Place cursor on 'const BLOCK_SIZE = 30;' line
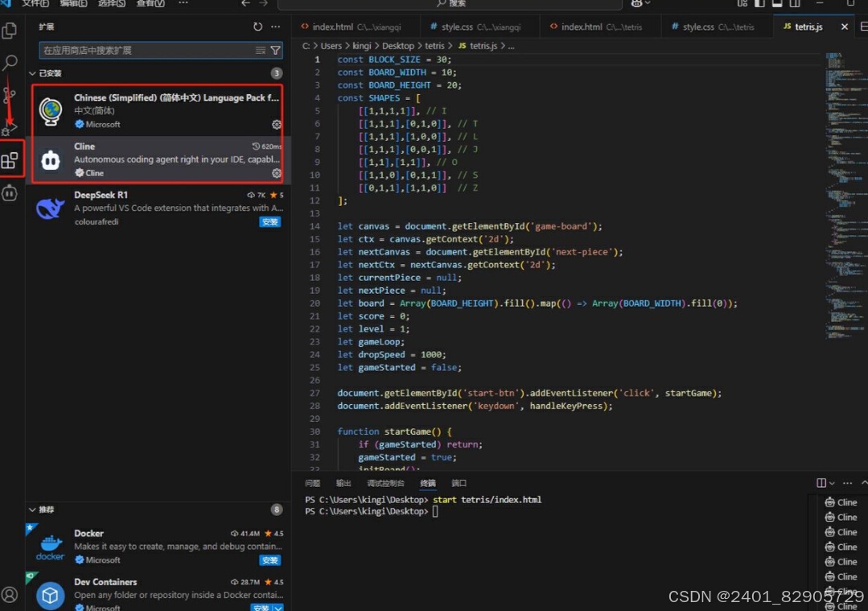This screenshot has height=611, width=868. click(394, 60)
